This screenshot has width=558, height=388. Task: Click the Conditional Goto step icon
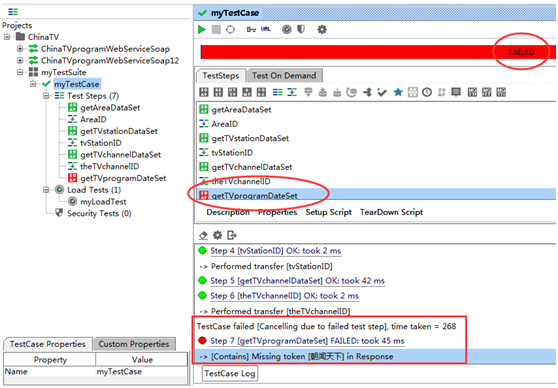pos(367,93)
